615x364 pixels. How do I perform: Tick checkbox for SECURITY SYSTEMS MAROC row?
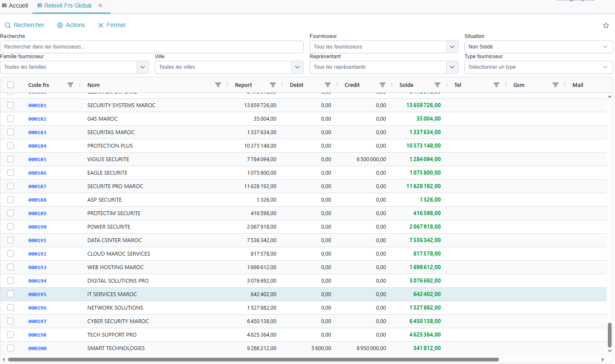(11, 105)
